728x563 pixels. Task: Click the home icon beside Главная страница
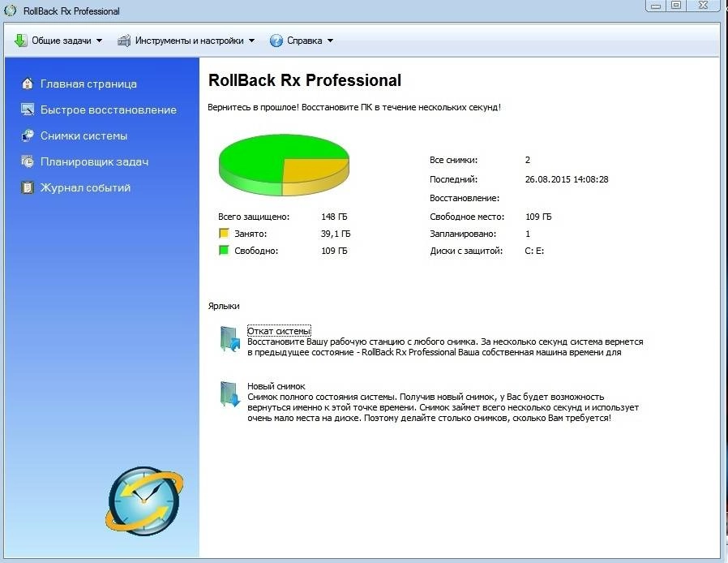tap(28, 84)
